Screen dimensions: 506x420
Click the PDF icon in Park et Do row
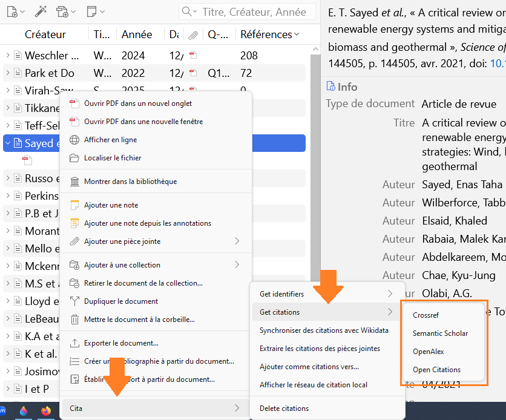tap(192, 73)
